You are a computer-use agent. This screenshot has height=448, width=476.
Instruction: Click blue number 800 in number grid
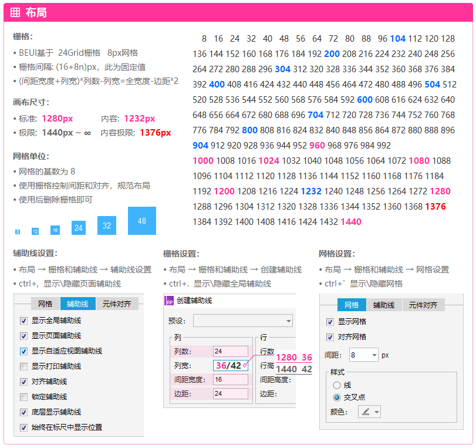tap(249, 130)
